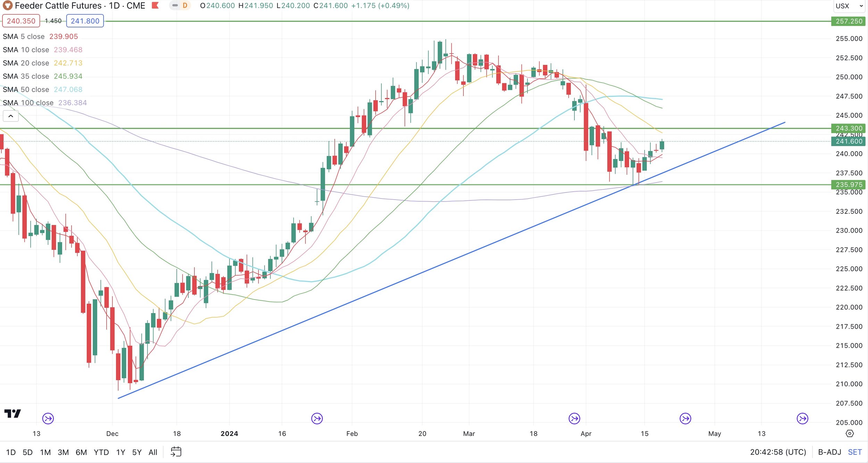Click the 240.350 sell price button
Image resolution: width=868 pixels, height=463 pixels.
point(21,21)
